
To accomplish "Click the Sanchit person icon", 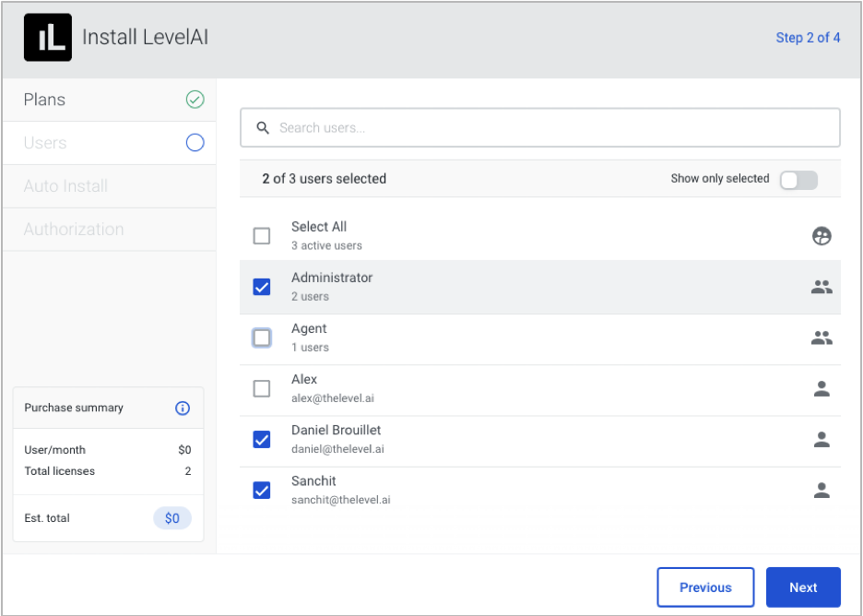I will click(x=822, y=490).
